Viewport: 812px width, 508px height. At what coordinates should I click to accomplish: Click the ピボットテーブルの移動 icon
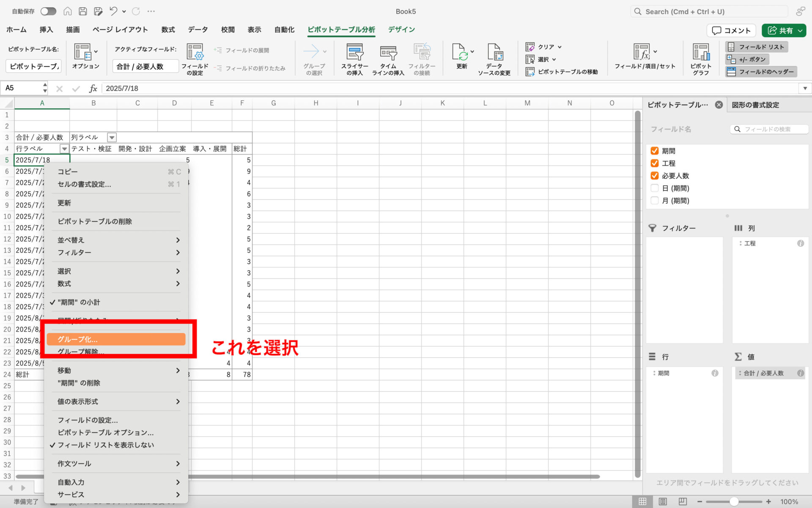(x=530, y=72)
